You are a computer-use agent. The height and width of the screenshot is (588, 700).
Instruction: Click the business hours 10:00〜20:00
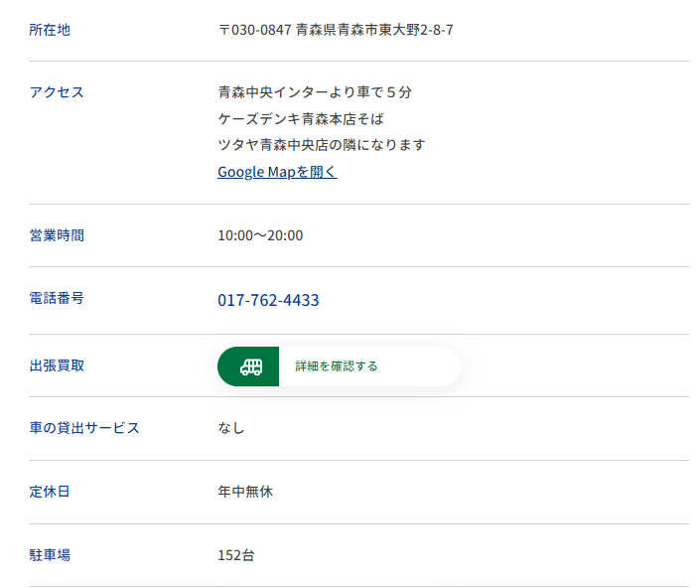260,235
